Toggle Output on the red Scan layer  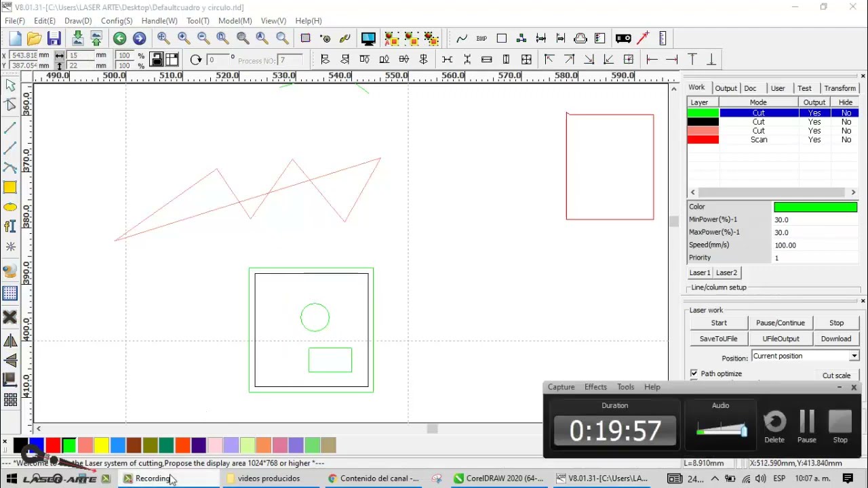(x=814, y=140)
